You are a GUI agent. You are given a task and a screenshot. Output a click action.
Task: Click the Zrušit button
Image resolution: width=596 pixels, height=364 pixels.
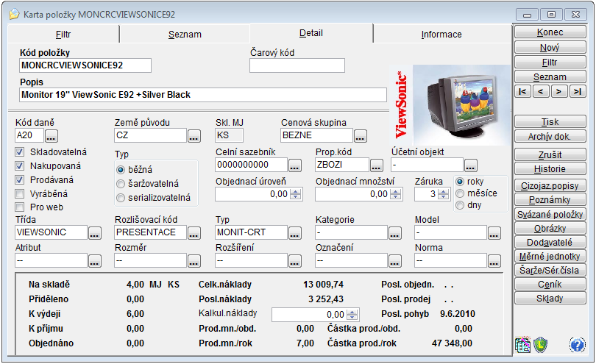[x=550, y=154]
